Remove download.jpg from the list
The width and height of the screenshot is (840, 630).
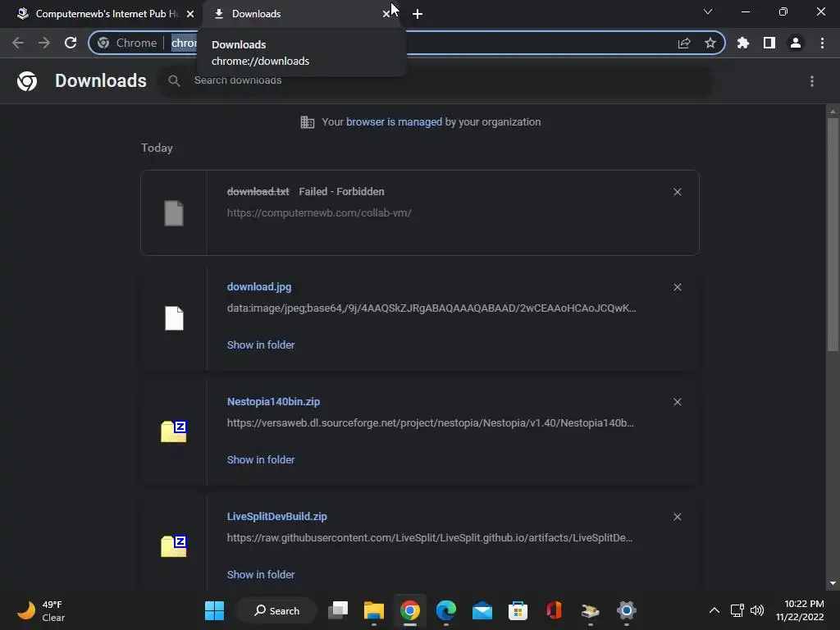pyautogui.click(x=677, y=287)
